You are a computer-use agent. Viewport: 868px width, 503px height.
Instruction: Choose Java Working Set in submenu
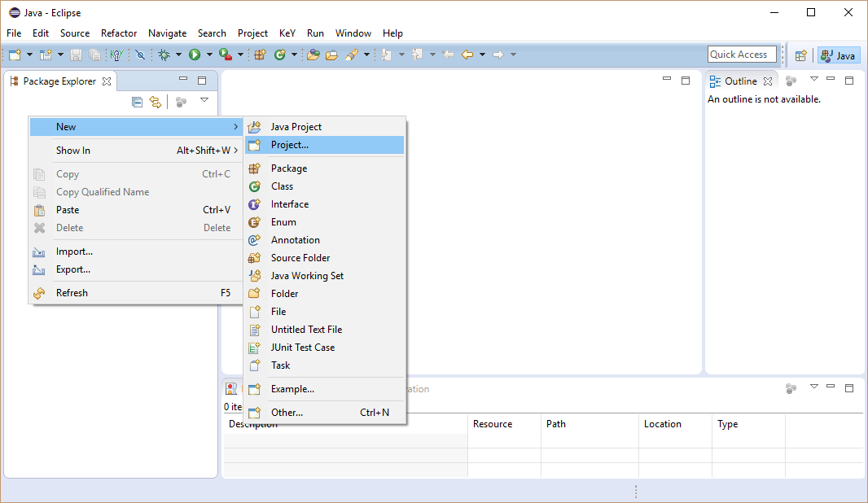pos(324,276)
